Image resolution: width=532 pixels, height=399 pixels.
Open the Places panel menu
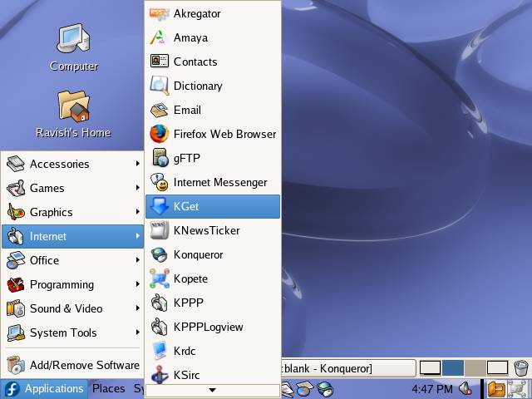coord(108,388)
